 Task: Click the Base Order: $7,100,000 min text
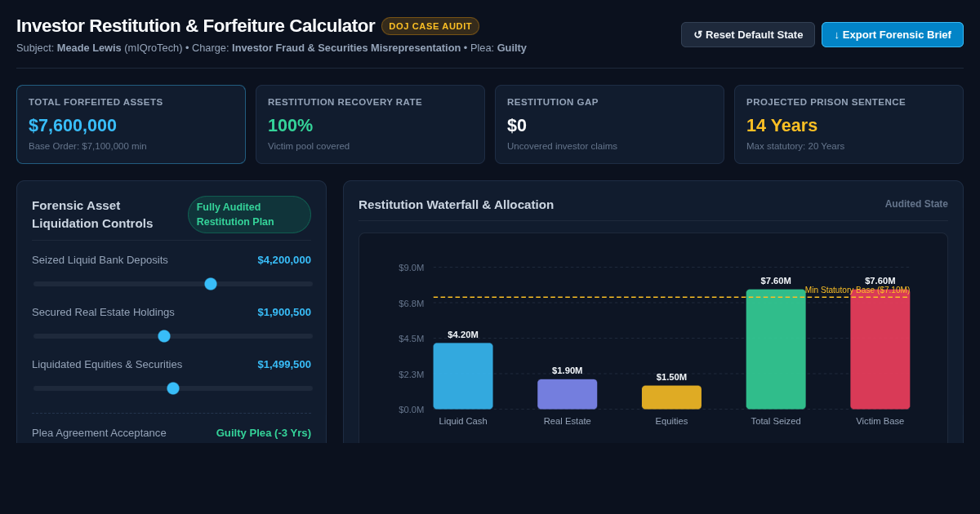[87, 146]
